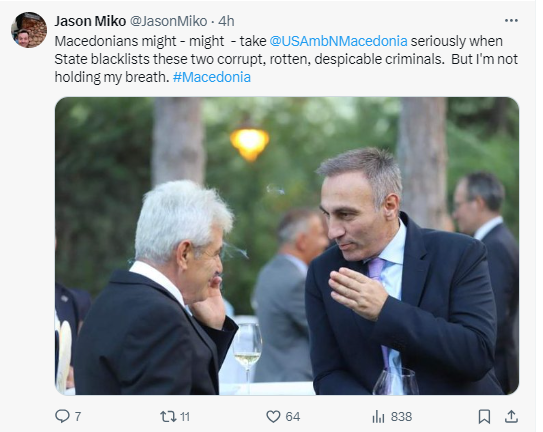Retweet using the repost arrows icon
Image resolution: width=543 pixels, height=432 pixels.
(168, 416)
